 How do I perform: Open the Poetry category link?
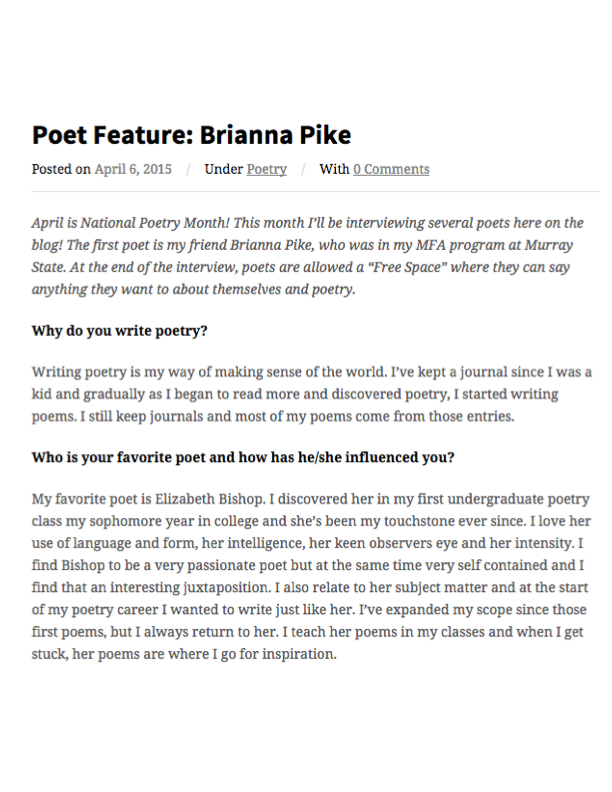pos(266,169)
